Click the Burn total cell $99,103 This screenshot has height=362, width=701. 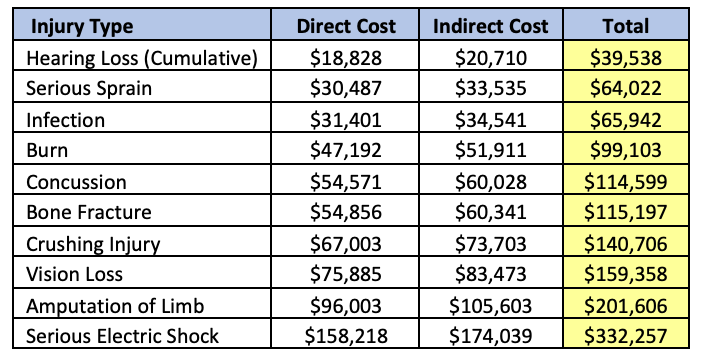click(626, 148)
